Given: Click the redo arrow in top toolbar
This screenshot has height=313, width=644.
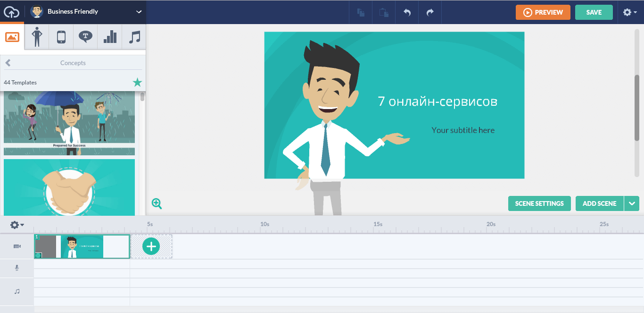Looking at the screenshot, I should pos(430,13).
